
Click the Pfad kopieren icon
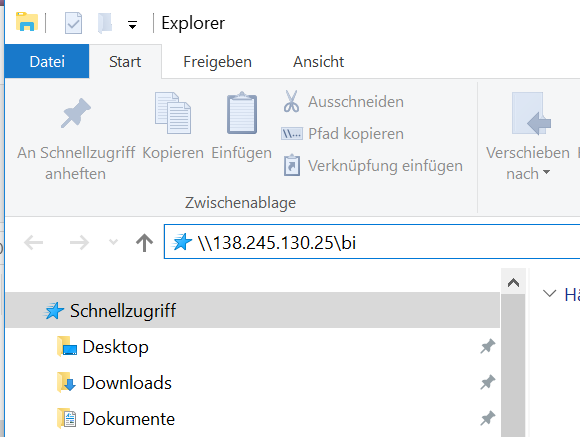coord(292,134)
